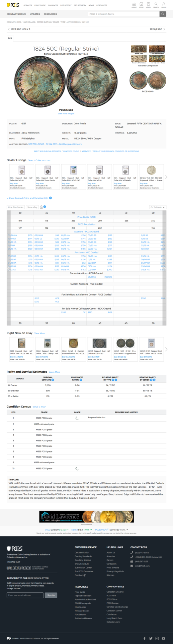Image resolution: width=173 pixels, height=644 pixels.
Task: Go to previous coin 1823 50C Ugly 3
Action: (19, 29)
